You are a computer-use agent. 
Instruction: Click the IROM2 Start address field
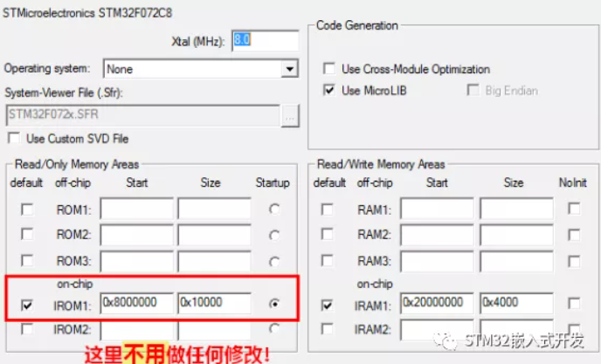pyautogui.click(x=137, y=330)
